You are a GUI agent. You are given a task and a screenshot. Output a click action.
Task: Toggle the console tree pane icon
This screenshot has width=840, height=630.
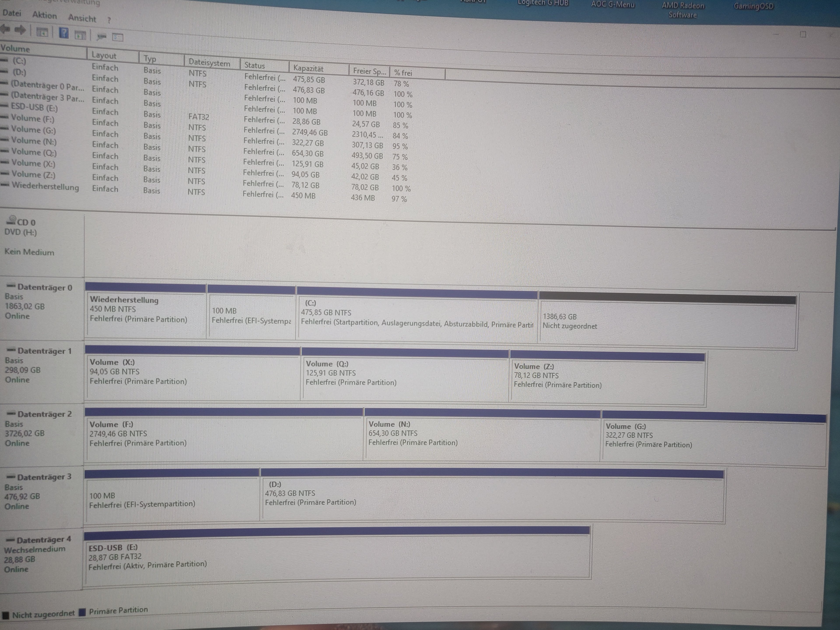[x=42, y=32]
